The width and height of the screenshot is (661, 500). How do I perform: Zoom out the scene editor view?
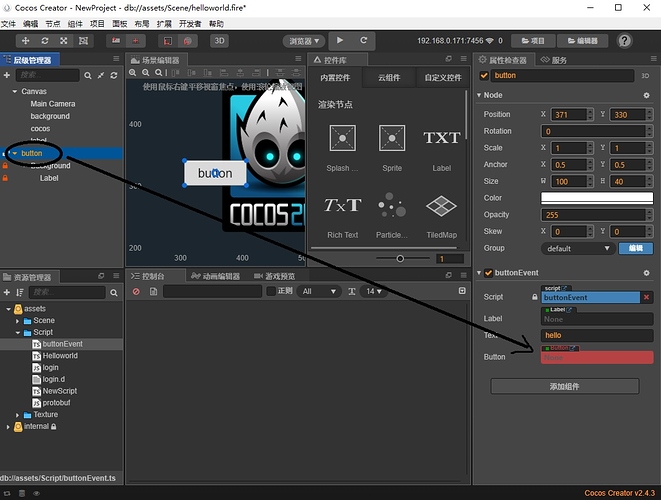[145, 73]
